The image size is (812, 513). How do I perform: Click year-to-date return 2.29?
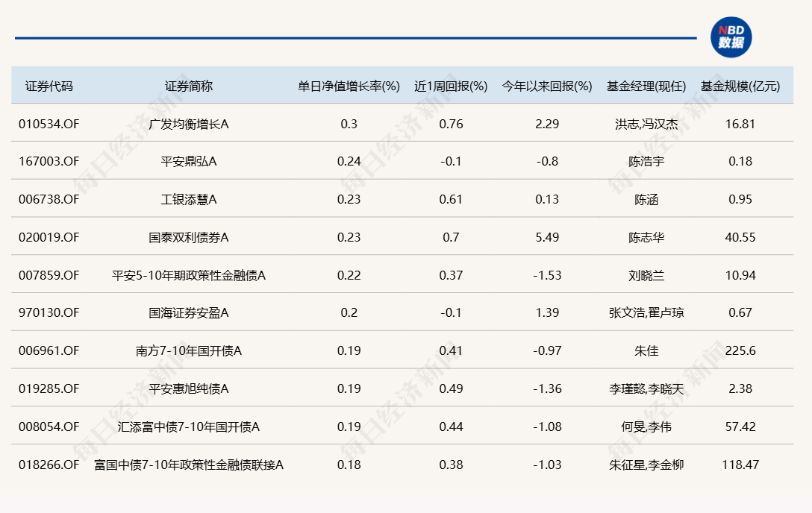point(547,124)
